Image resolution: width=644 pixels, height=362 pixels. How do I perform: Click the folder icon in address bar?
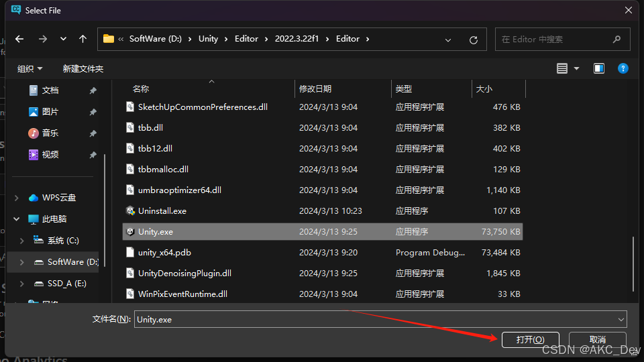pos(109,39)
